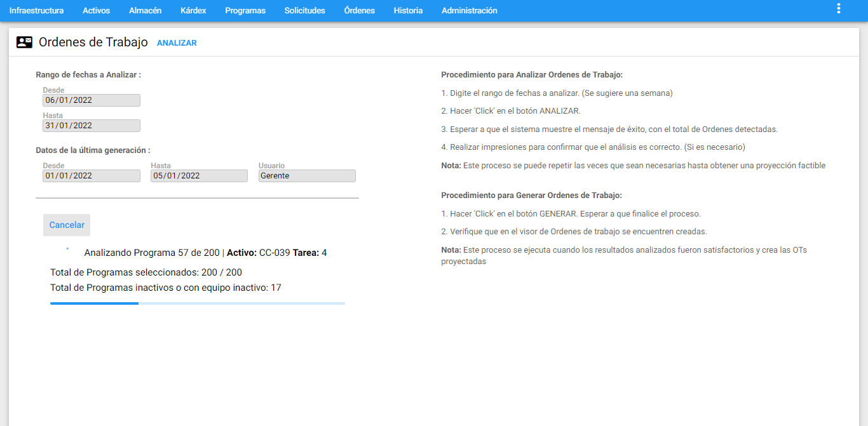Click step 3 about mensaje de éxito
This screenshot has height=426, width=868.
point(609,129)
